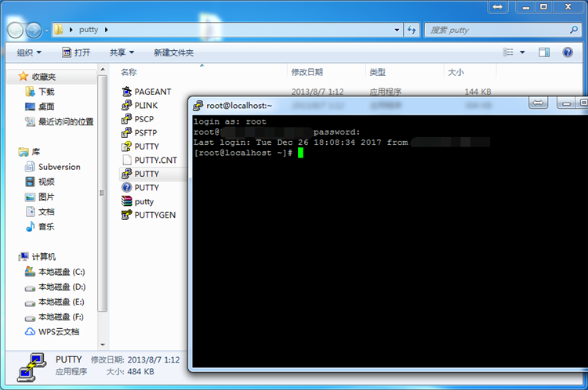The width and height of the screenshot is (588, 390).
Task: Open 本地磁盘 (C:) in navigation pane
Action: pos(60,272)
